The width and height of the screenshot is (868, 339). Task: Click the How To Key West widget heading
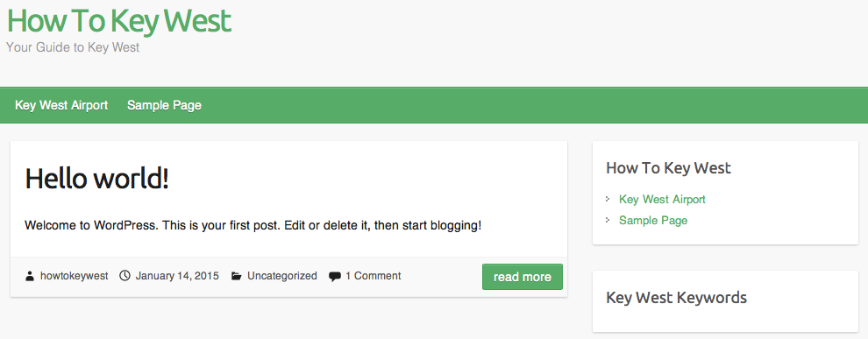(x=669, y=168)
